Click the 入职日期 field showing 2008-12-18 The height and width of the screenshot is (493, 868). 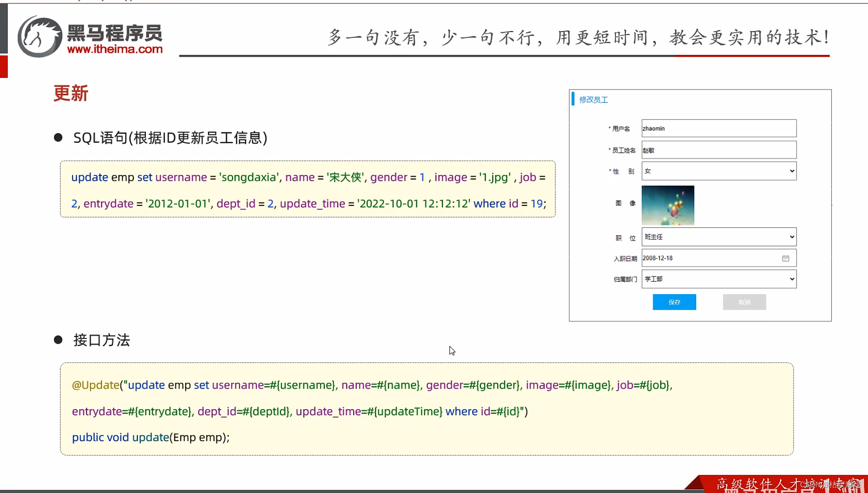pos(709,258)
